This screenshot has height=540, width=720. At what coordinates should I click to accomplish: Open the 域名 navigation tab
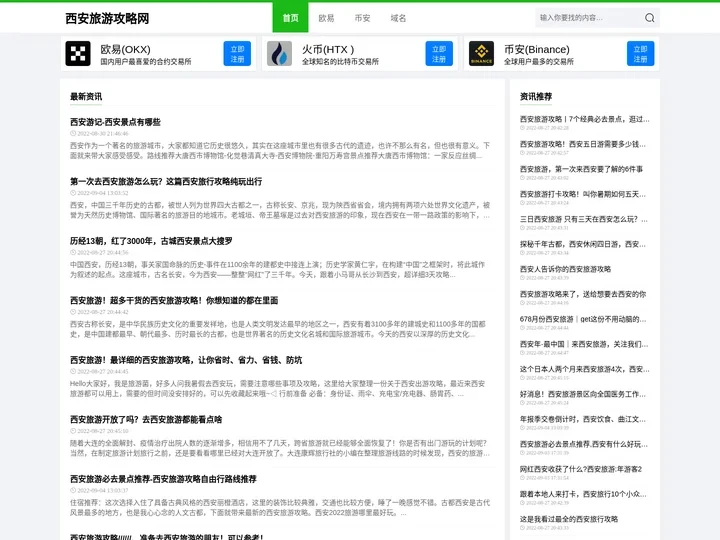pyautogui.click(x=398, y=18)
